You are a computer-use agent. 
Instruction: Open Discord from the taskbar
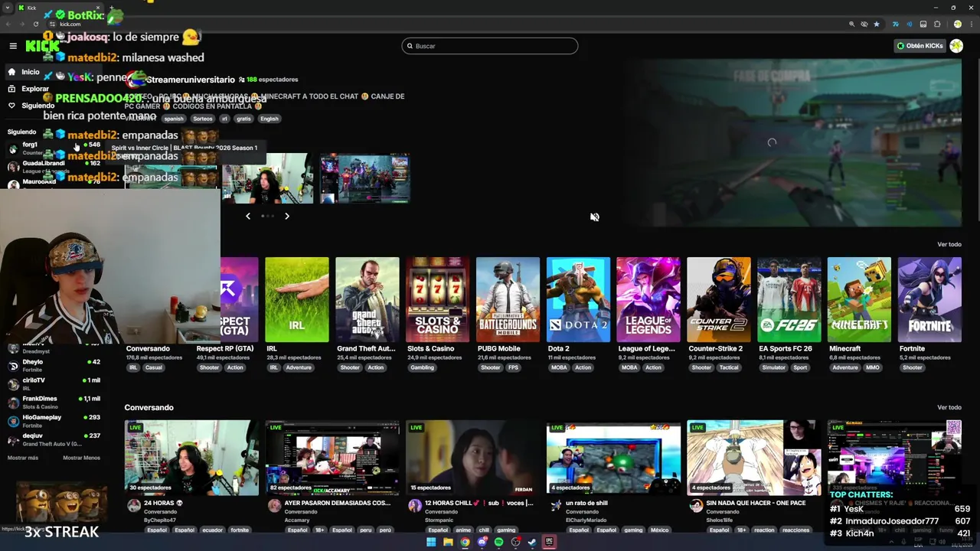coord(482,542)
